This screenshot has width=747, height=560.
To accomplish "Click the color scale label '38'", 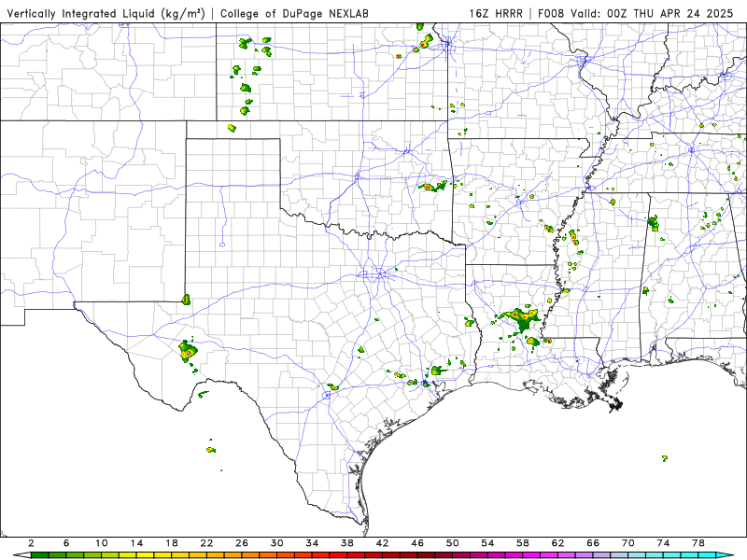I will click(x=347, y=543).
